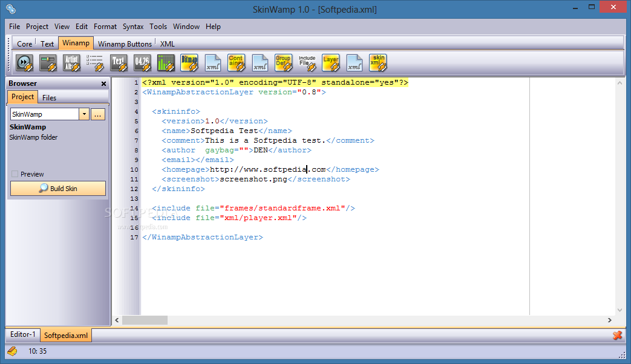
Task: Click the horizontal scrollbar left arrow
Action: click(x=117, y=320)
